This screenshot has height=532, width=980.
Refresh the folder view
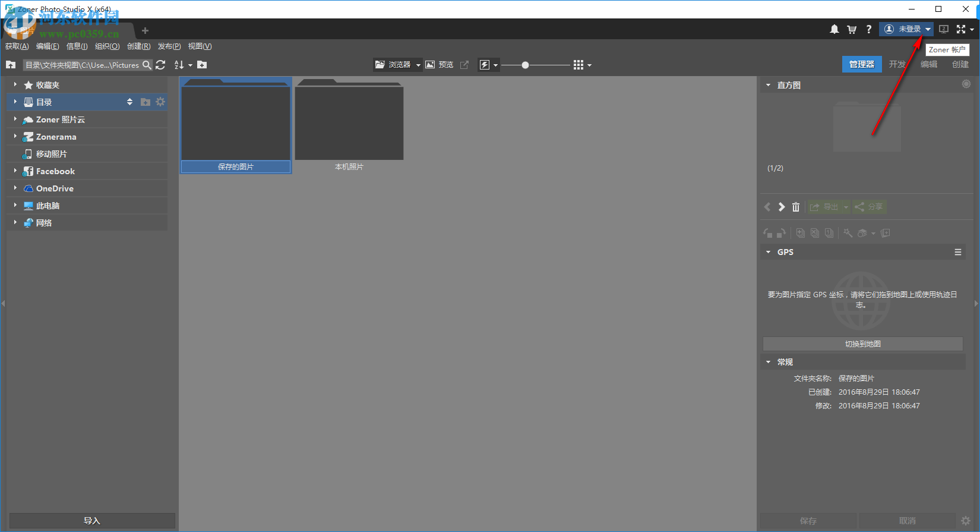click(x=160, y=65)
